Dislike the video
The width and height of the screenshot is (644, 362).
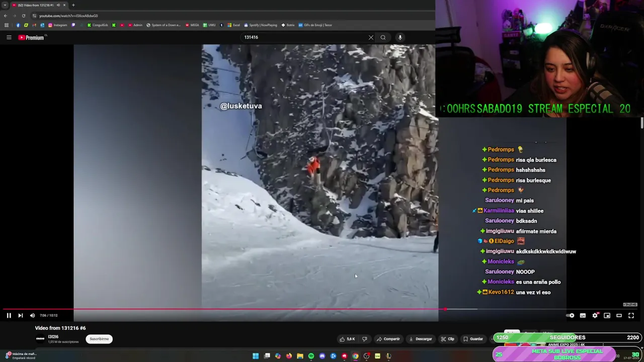tap(365, 339)
